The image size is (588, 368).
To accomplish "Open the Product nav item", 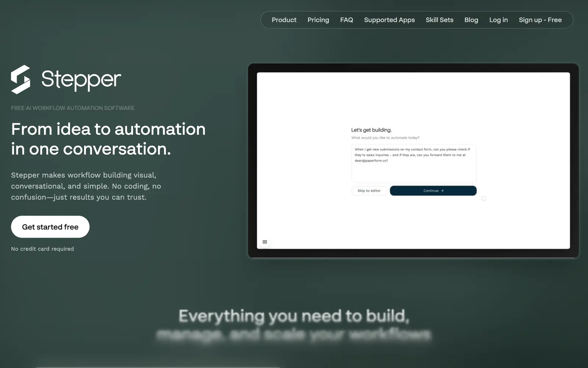I will [284, 20].
